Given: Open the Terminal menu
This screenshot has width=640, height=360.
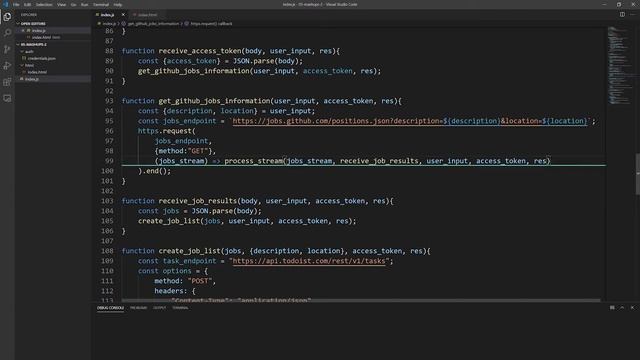Looking at the screenshot, I should coord(101,4).
